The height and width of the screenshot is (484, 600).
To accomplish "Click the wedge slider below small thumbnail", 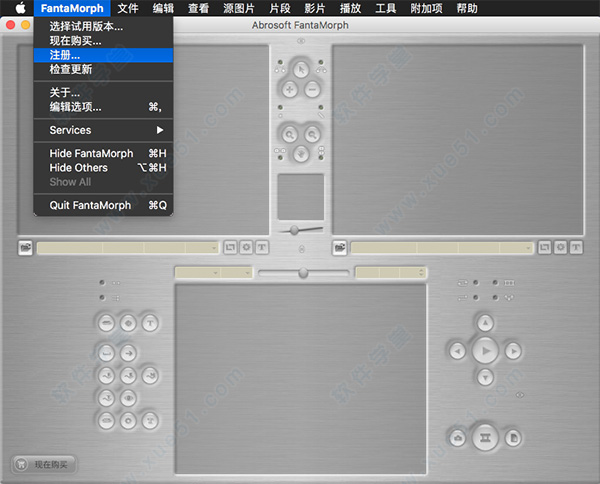I will coord(301,230).
